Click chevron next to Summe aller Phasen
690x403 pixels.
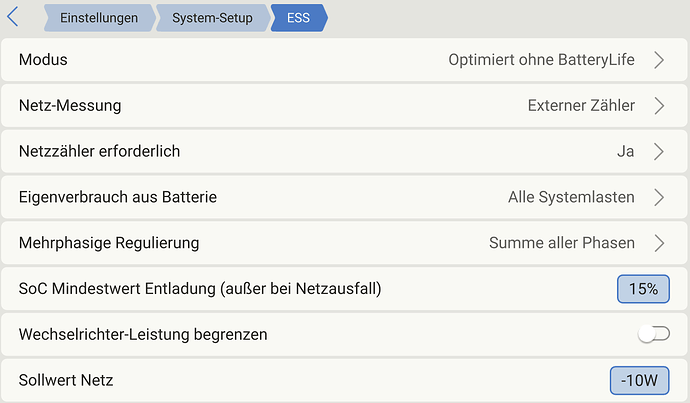click(659, 243)
